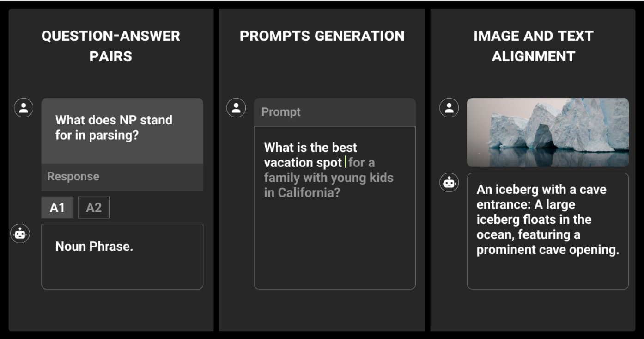Click the Noun Phrase answer box

click(x=122, y=257)
